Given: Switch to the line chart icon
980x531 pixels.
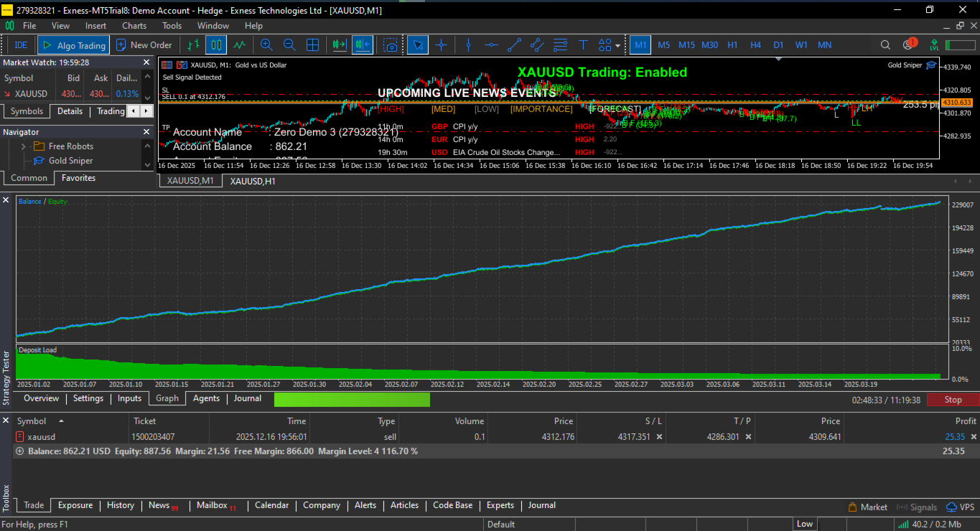Looking at the screenshot, I should [x=239, y=45].
